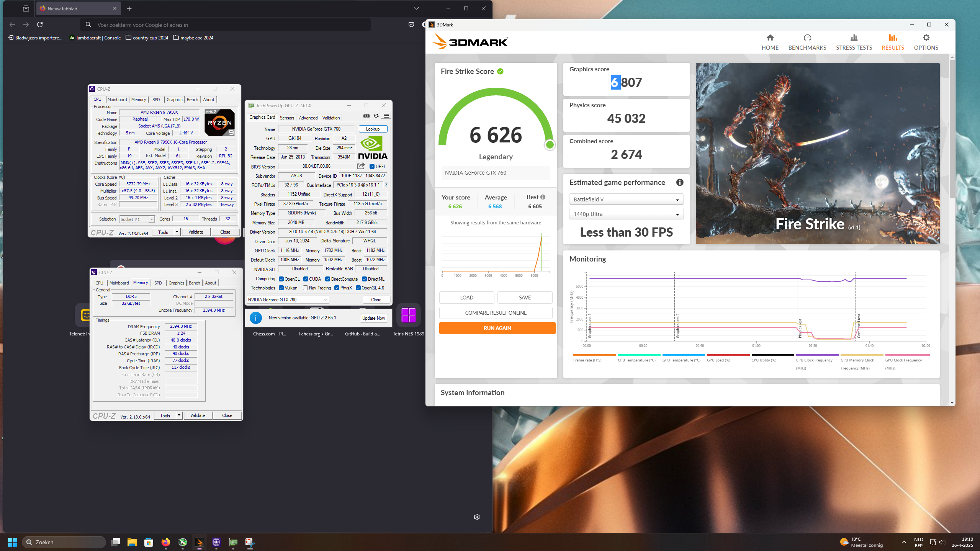The image size is (980, 551).
Task: Click the Lookup button in GPU-Z
Action: coord(373,129)
